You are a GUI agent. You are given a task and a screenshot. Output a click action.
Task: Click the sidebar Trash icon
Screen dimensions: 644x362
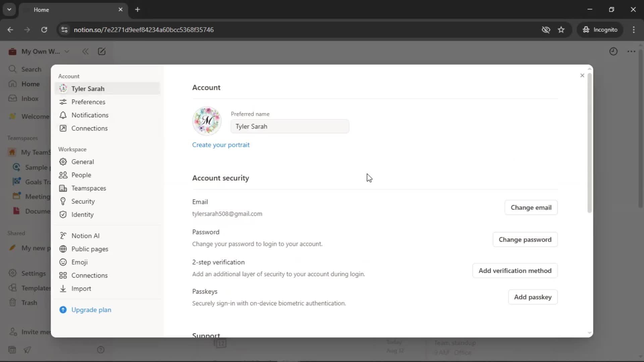coord(13,302)
